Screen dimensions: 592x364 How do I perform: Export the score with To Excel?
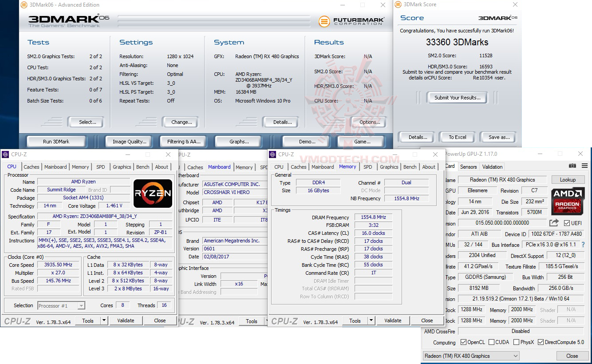(458, 137)
